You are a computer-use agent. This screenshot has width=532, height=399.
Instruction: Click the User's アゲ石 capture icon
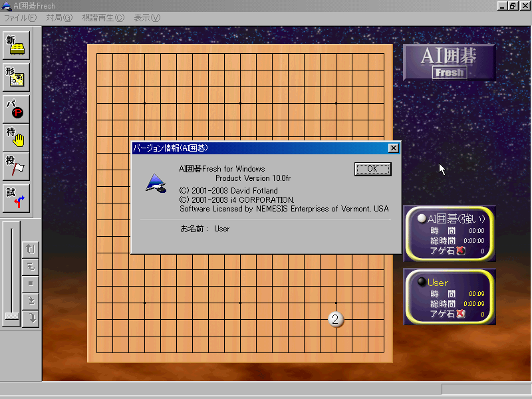click(460, 314)
